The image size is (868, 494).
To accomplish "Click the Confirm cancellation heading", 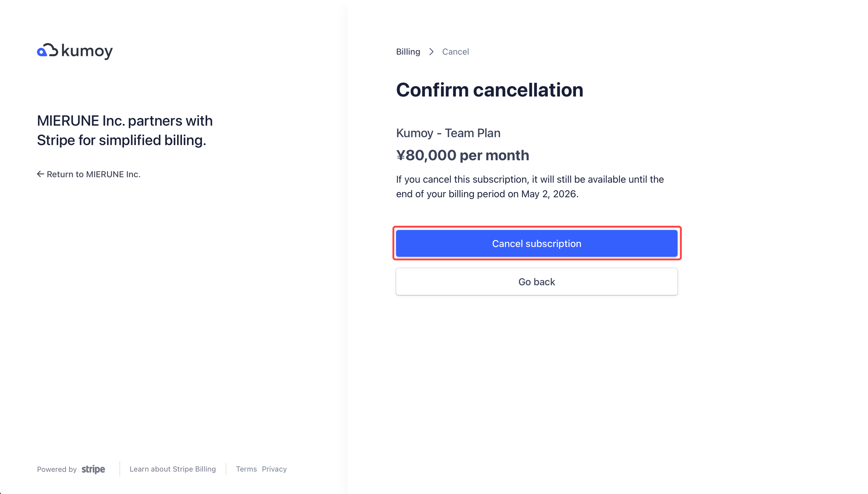I will click(490, 90).
